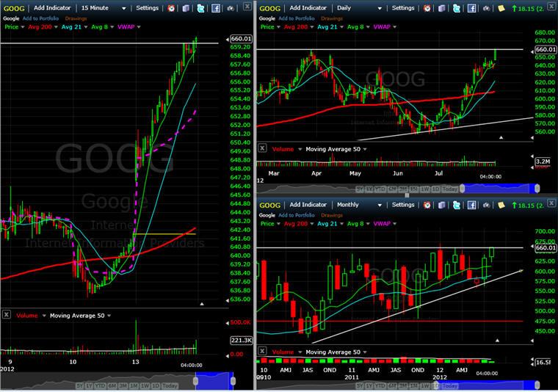
Task: Expand Avg 21 options in Daily chart
Action: (x=341, y=27)
